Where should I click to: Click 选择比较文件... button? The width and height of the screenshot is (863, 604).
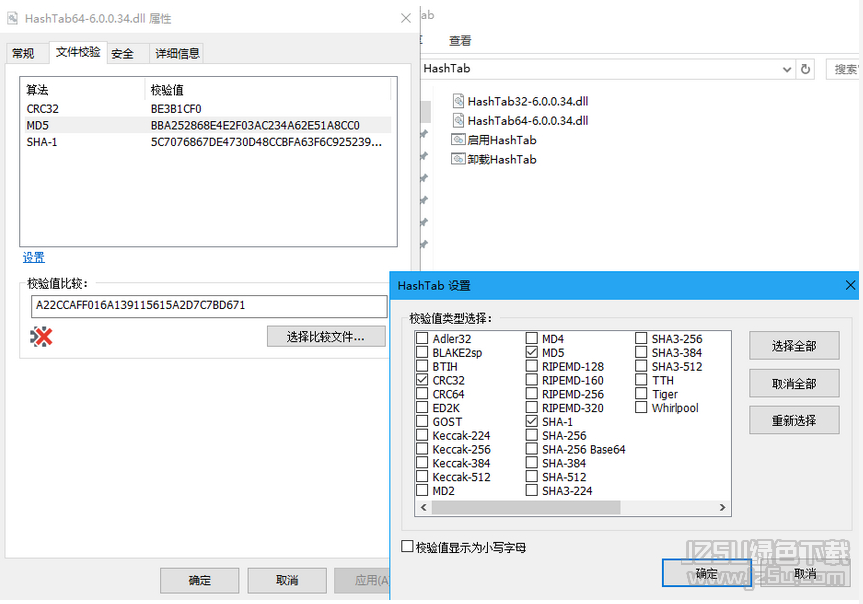coord(326,336)
